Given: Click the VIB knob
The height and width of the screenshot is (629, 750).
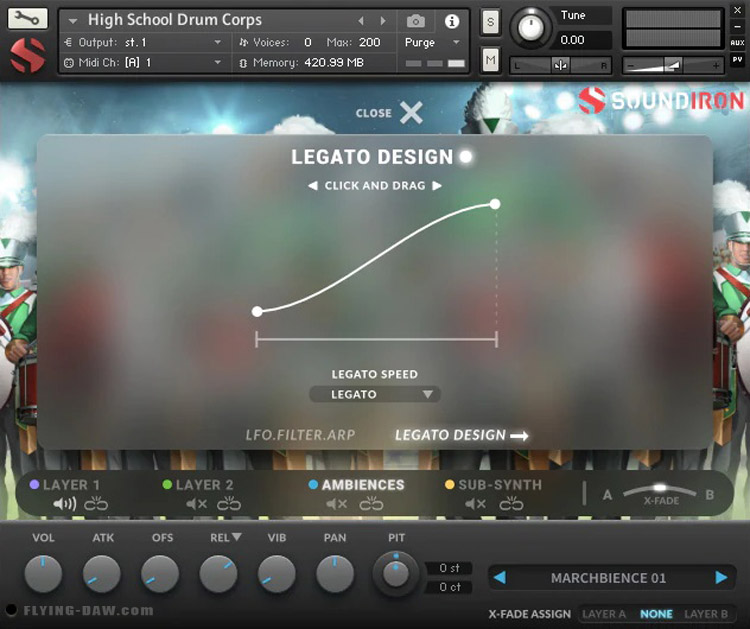Looking at the screenshot, I should tap(277, 573).
